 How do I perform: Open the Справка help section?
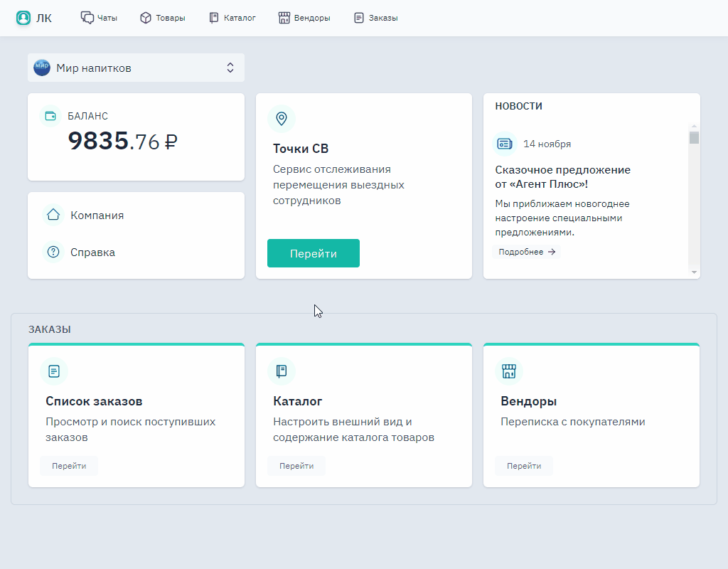(93, 252)
